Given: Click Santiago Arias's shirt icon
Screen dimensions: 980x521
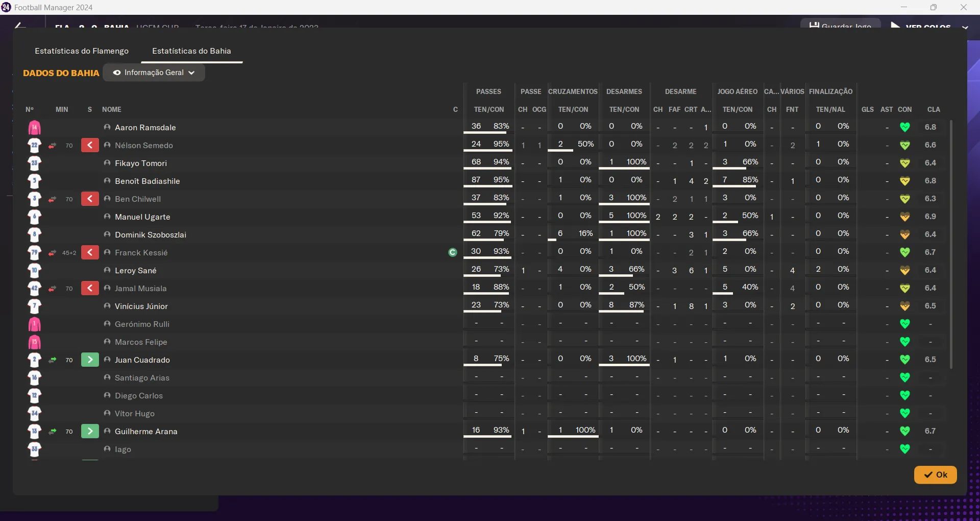Looking at the screenshot, I should pos(34,378).
